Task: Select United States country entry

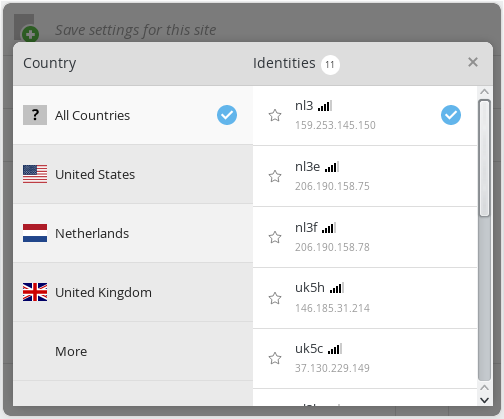Action: [x=133, y=174]
